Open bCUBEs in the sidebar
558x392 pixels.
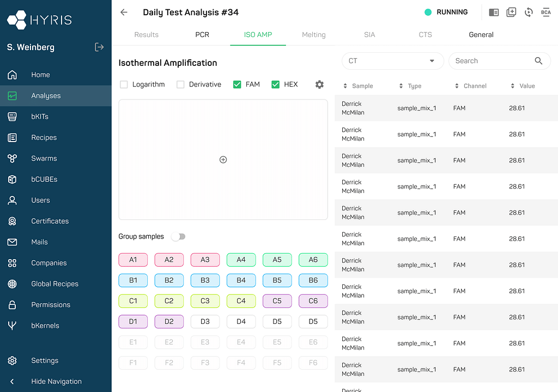click(44, 179)
